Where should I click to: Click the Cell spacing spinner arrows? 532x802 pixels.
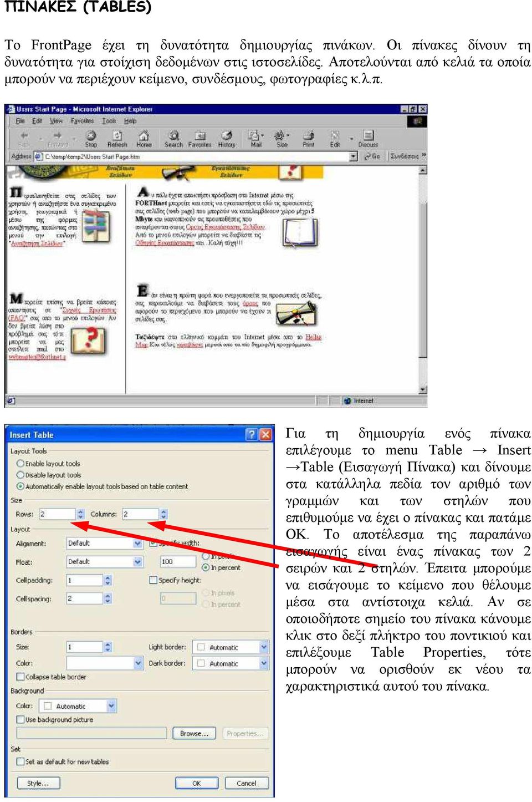(108, 598)
